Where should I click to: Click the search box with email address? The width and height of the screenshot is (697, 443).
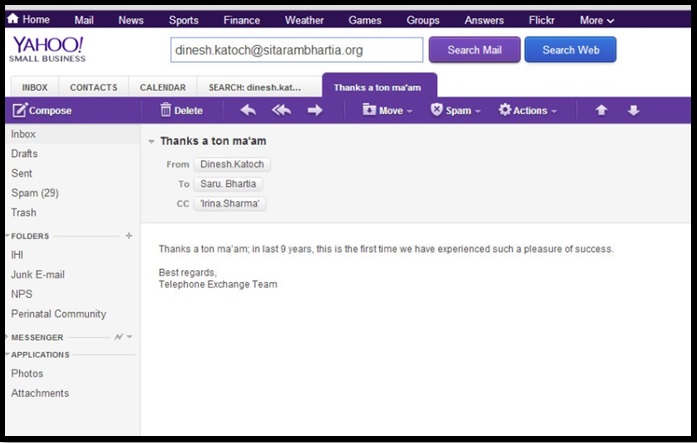click(x=296, y=50)
